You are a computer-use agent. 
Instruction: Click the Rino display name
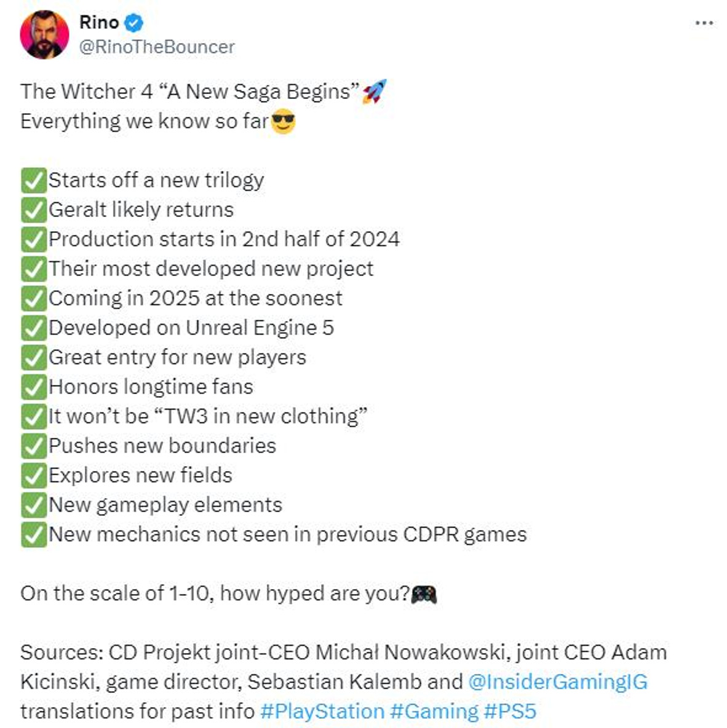[99, 23]
